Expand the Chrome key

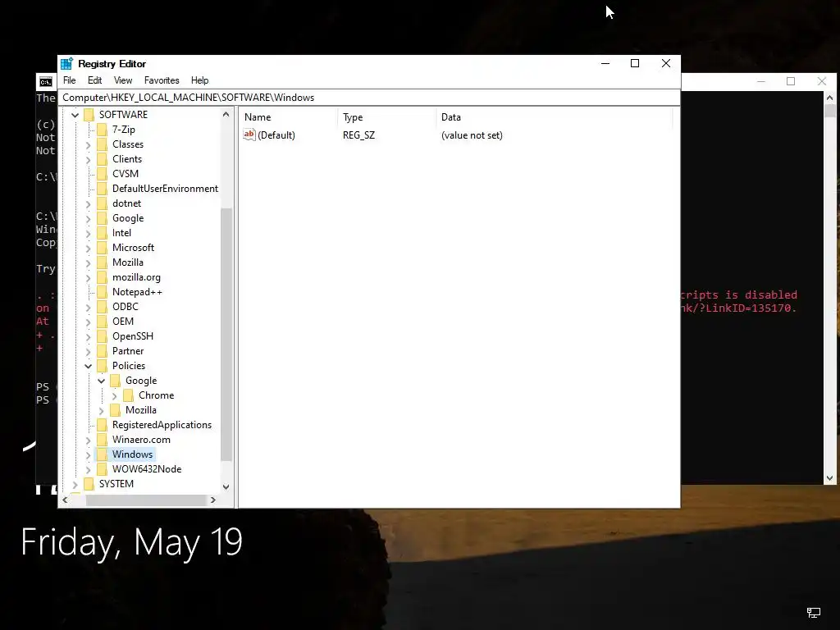114,396
